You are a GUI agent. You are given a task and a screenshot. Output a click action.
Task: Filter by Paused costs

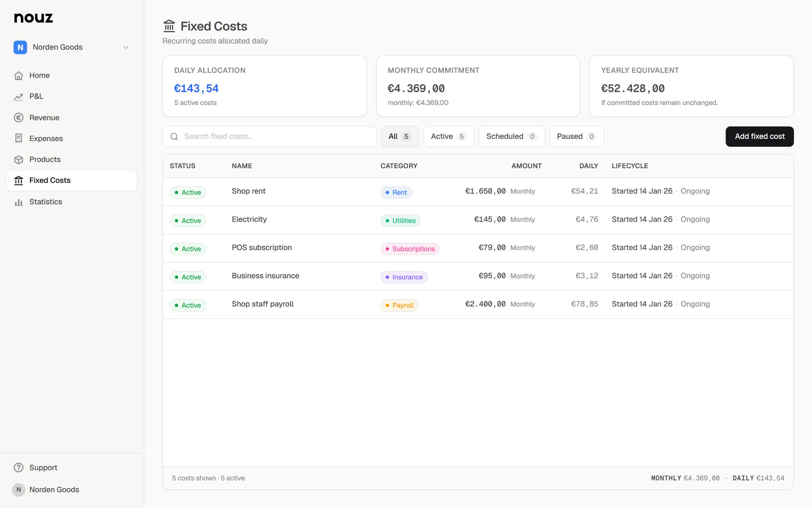577,137
